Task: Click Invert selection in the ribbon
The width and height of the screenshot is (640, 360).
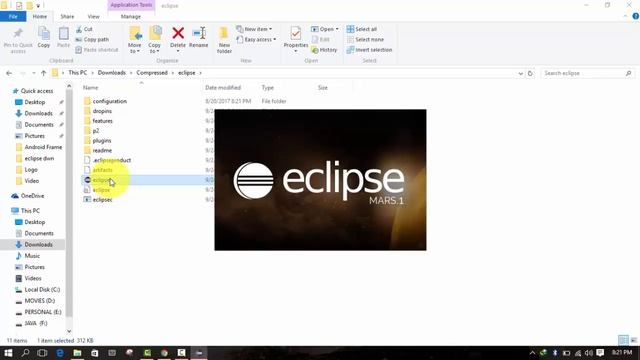Action: [369, 50]
